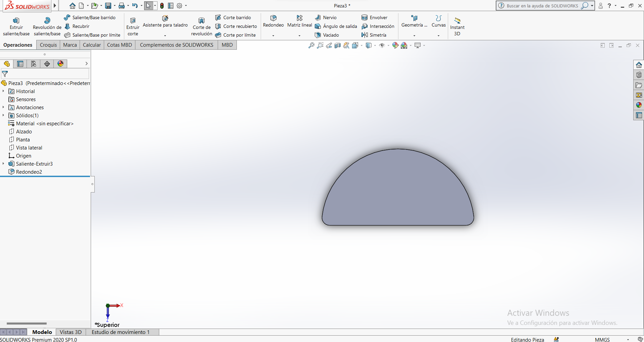The width and height of the screenshot is (644, 342).
Task: Toggle Instant 3D mode
Action: (457, 26)
